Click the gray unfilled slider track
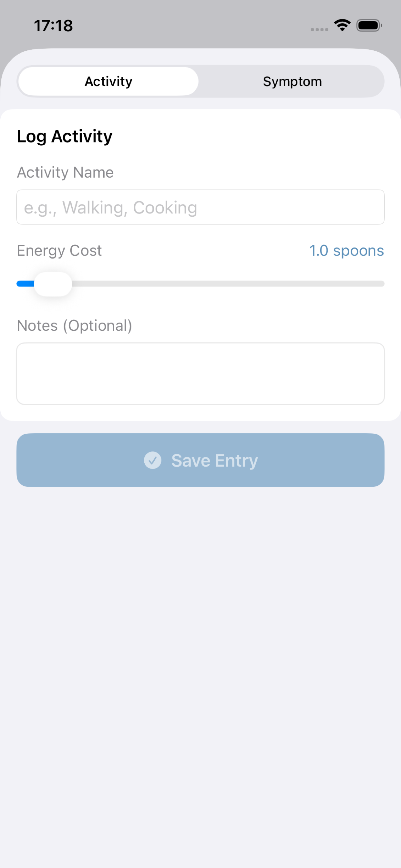Image resolution: width=401 pixels, height=868 pixels. click(x=228, y=284)
